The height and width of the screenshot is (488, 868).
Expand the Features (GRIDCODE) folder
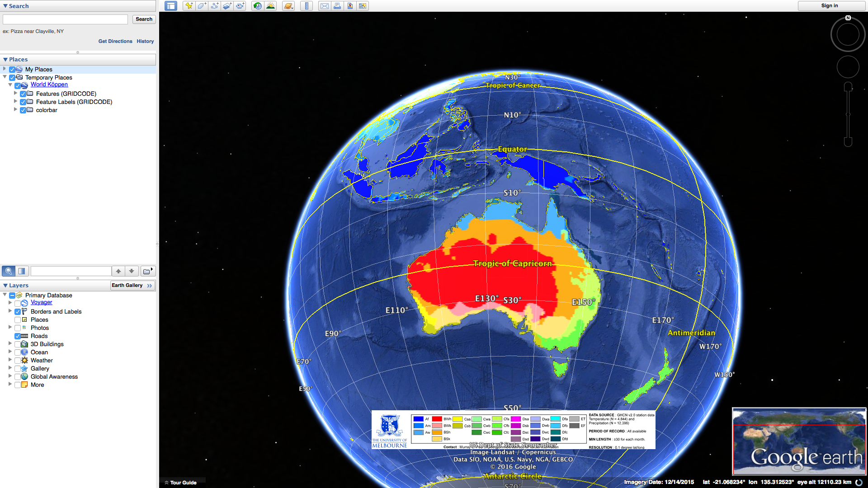[x=15, y=94]
